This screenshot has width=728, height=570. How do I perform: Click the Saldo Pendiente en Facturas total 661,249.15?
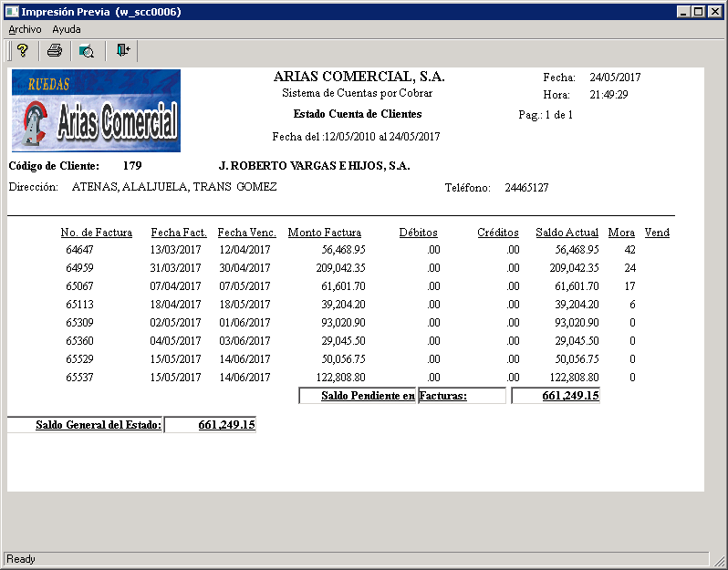pos(556,396)
